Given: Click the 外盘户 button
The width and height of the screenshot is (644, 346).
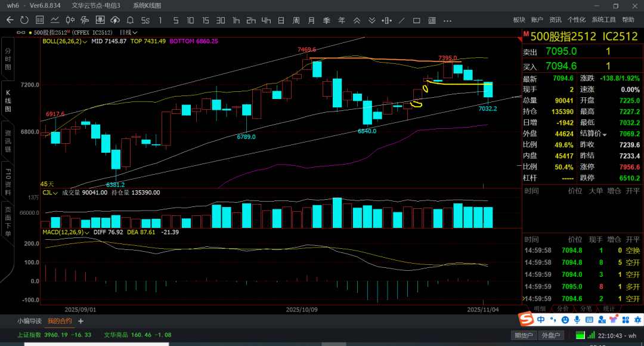Looking at the screenshot, I should 550,335.
